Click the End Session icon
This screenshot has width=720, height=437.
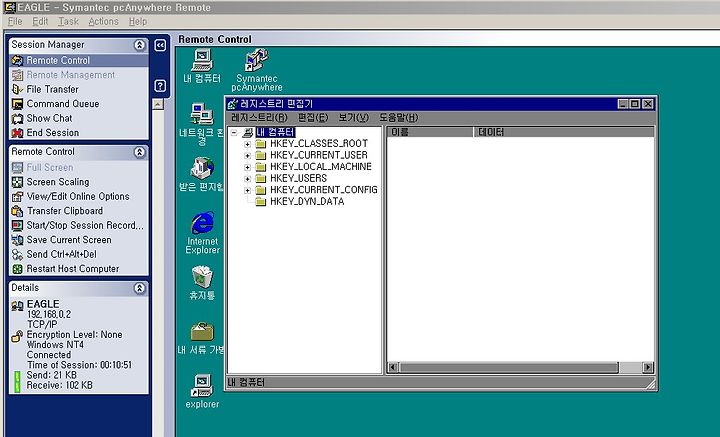coord(17,133)
